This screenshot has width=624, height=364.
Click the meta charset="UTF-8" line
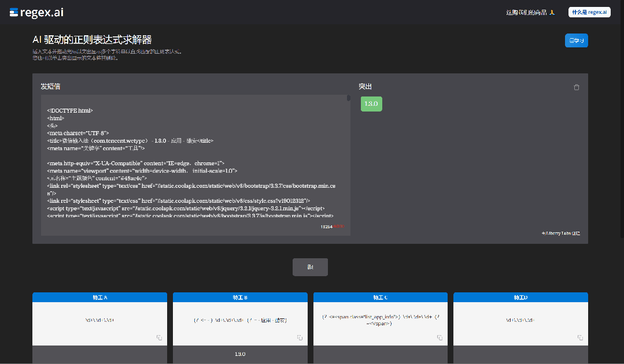[77, 133]
